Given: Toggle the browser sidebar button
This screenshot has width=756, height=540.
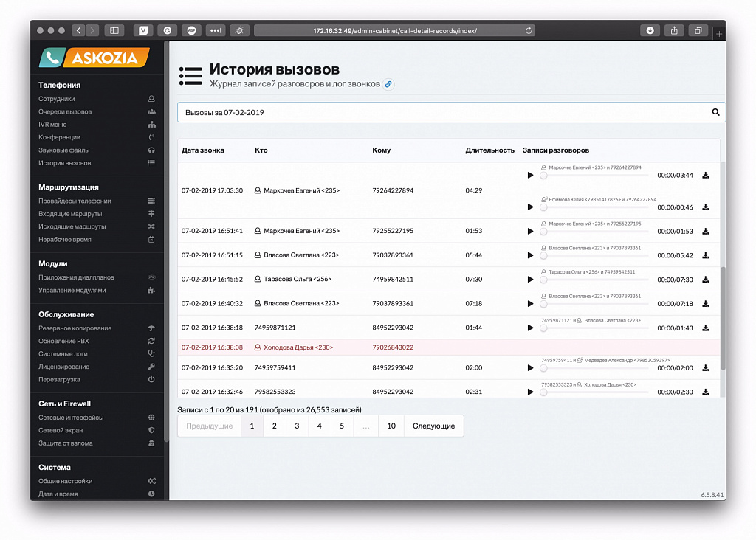Looking at the screenshot, I should point(114,30).
